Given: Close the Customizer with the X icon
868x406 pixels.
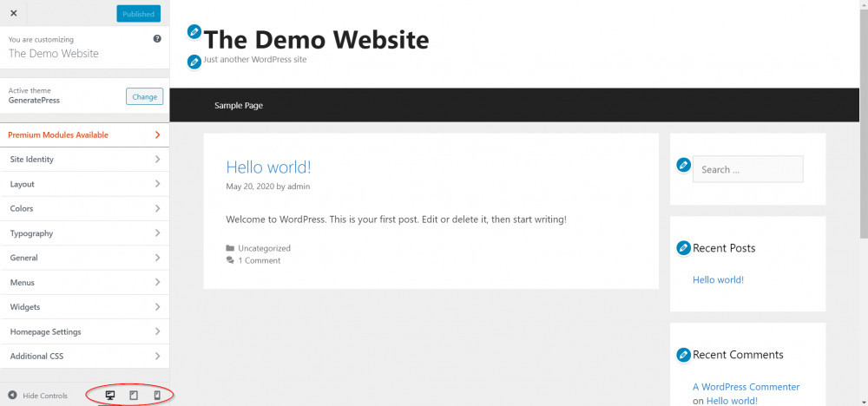Looking at the screenshot, I should pos(13,13).
